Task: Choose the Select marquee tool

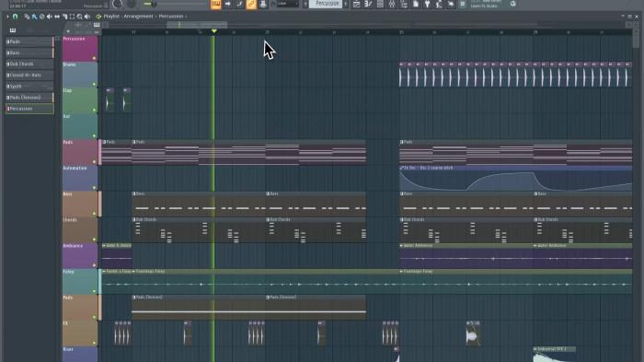Action: pos(72,17)
